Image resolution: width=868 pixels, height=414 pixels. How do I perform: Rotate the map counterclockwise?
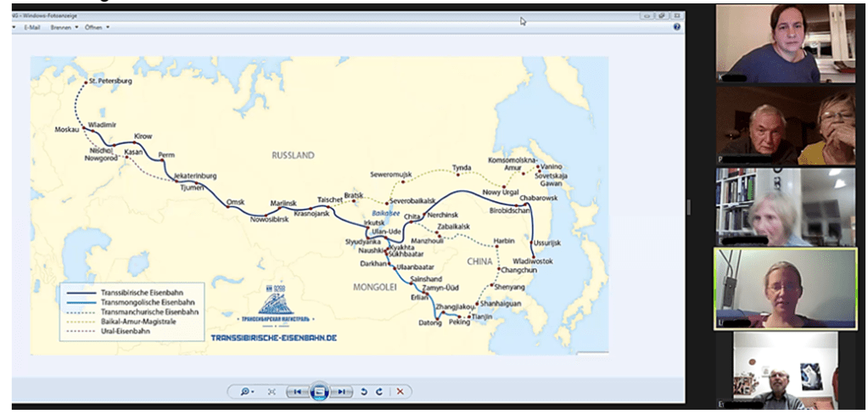click(x=364, y=391)
